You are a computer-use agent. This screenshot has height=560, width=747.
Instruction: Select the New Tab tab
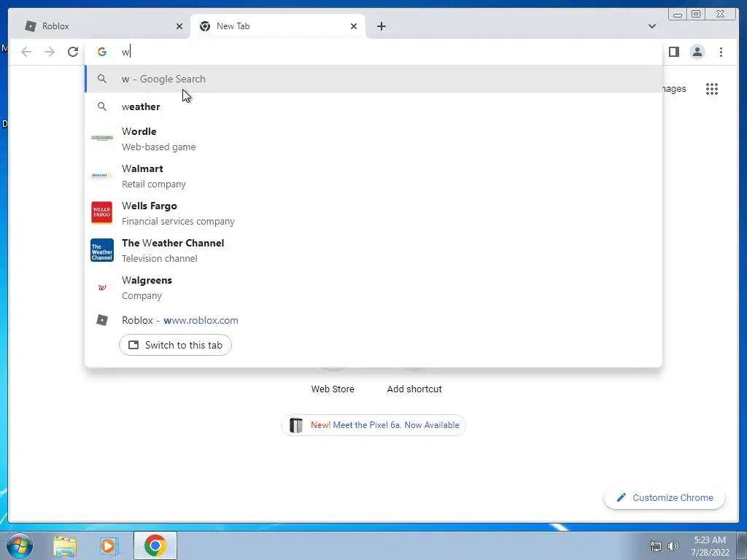pyautogui.click(x=278, y=26)
